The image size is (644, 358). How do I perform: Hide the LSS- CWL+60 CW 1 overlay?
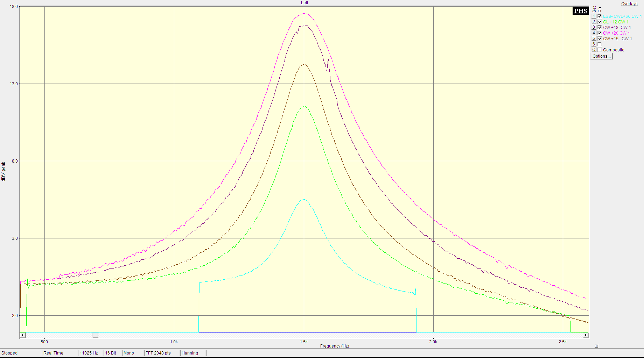[600, 16]
